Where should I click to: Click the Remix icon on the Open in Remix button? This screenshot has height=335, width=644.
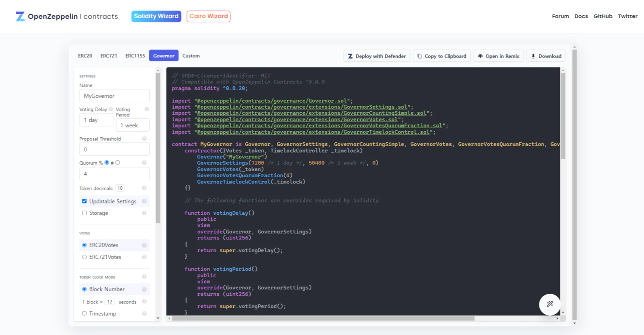[x=480, y=56]
